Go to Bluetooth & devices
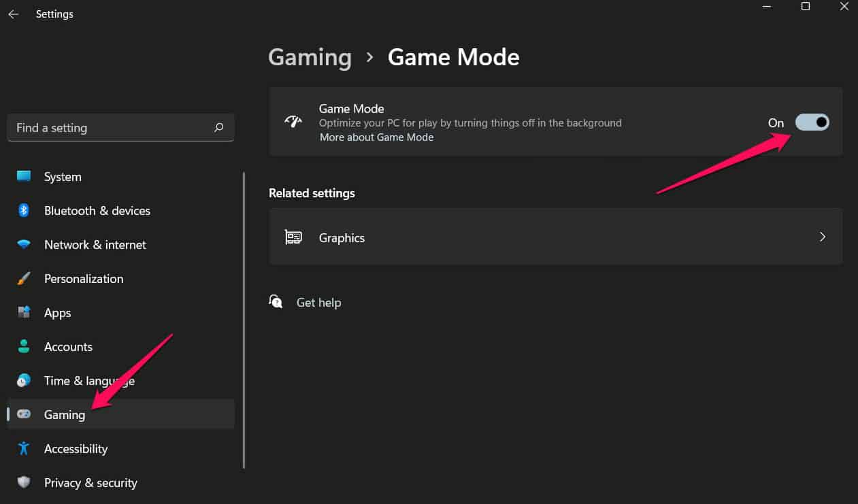This screenshot has height=504, width=858. (x=121, y=210)
